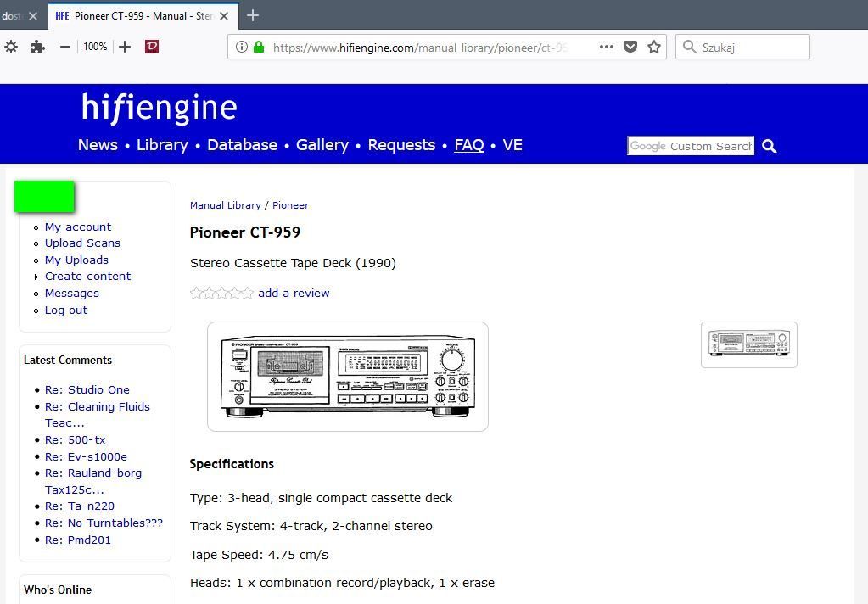Open the Database menu item
Viewport: 868px width, 604px height.
click(242, 145)
